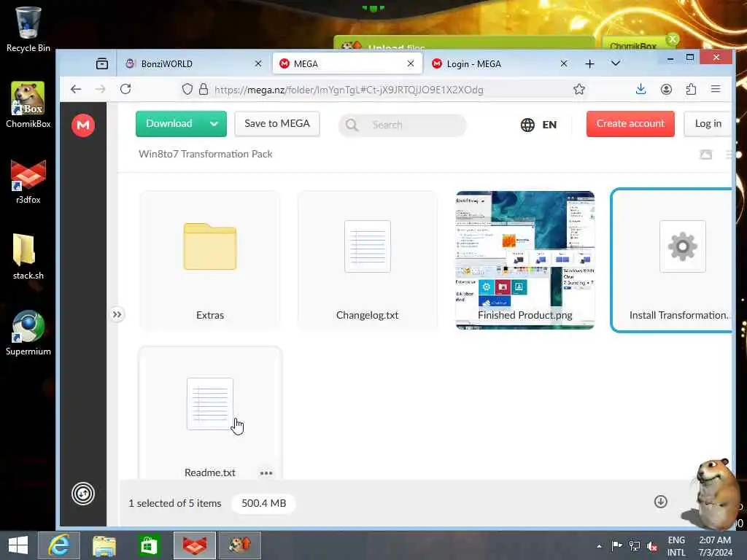Select the Extras folder tile
The width and height of the screenshot is (747, 560).
209,260
